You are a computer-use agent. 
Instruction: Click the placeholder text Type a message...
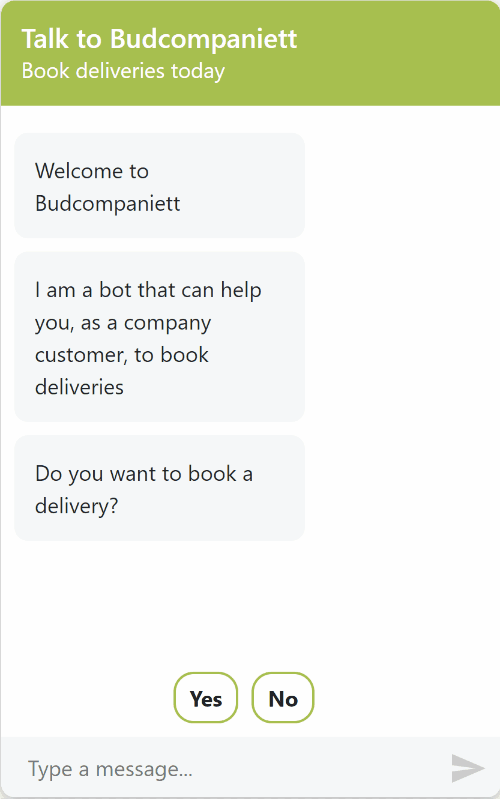(110, 769)
